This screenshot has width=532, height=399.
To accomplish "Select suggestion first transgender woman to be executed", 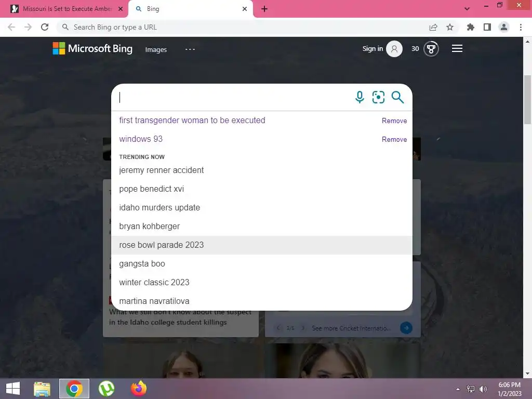I will coord(192,120).
